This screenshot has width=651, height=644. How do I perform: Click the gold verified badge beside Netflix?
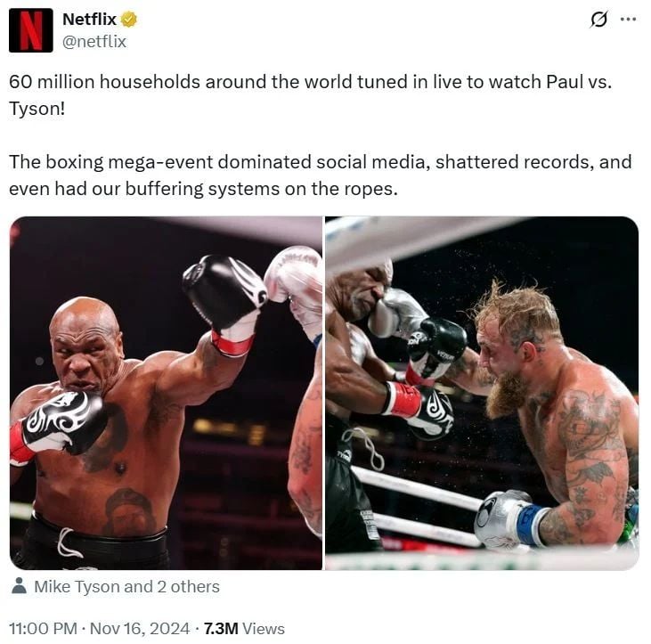[129, 20]
